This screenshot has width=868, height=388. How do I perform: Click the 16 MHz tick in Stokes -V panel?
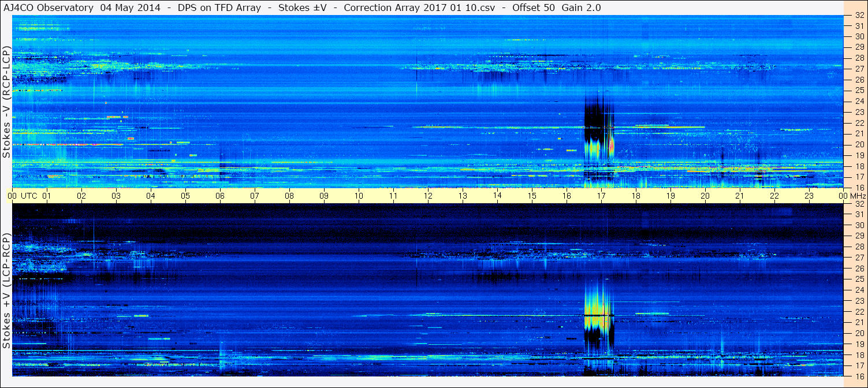point(859,187)
